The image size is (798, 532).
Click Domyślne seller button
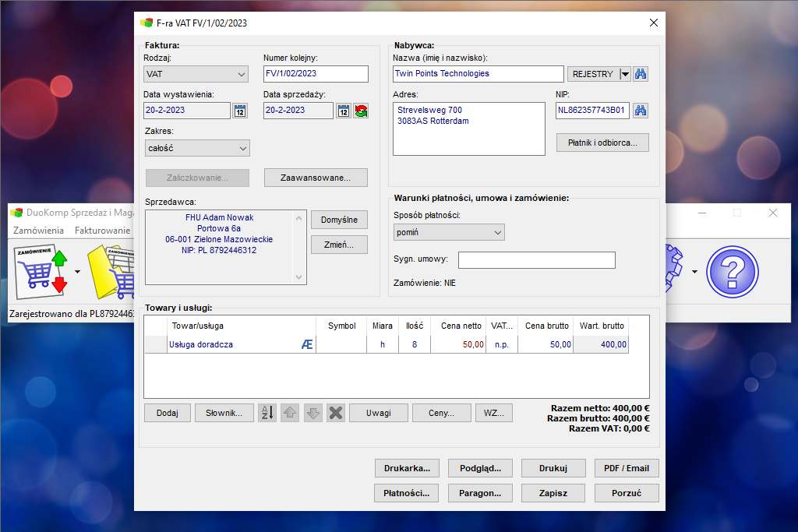click(339, 220)
